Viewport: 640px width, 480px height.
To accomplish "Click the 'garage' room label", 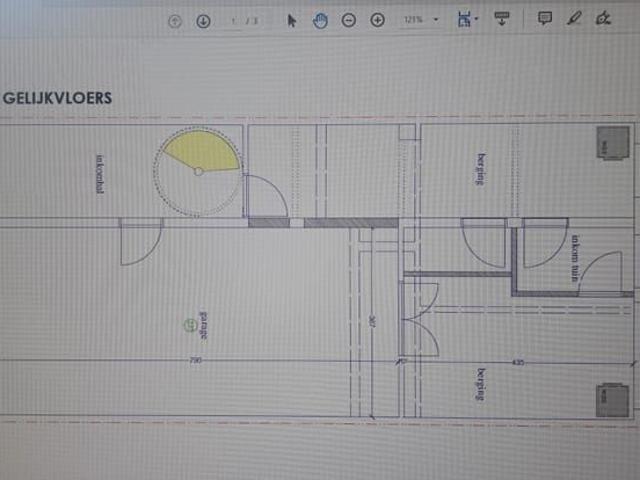I will point(203,325).
